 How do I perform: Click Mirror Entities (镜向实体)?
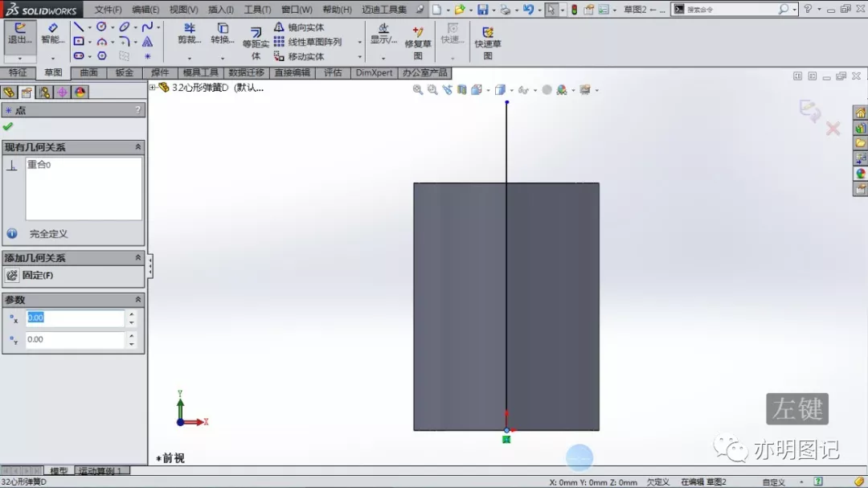299,27
